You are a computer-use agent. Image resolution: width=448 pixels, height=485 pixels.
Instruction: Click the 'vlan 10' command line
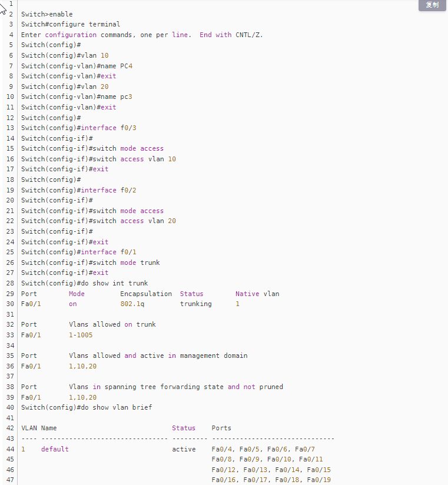[65, 56]
